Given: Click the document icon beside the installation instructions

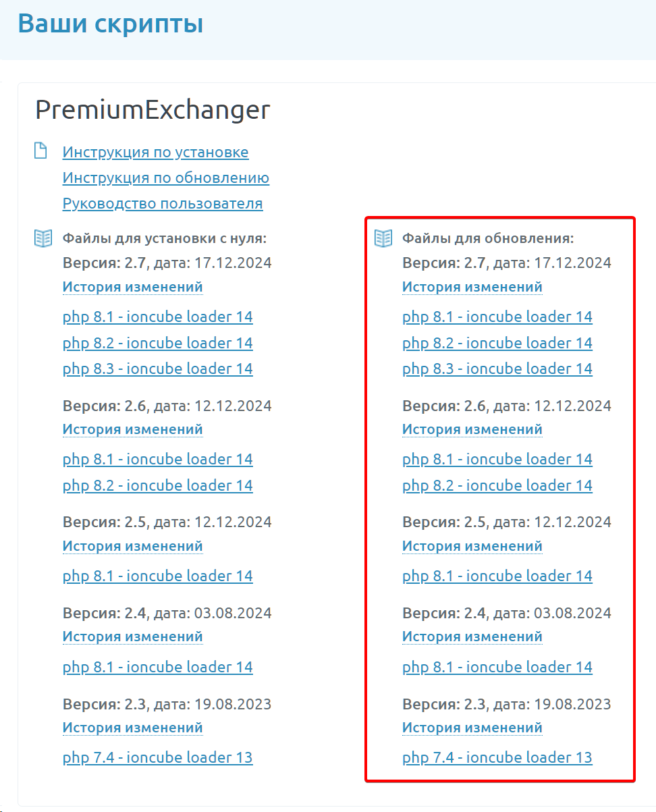Looking at the screenshot, I should click(x=41, y=151).
